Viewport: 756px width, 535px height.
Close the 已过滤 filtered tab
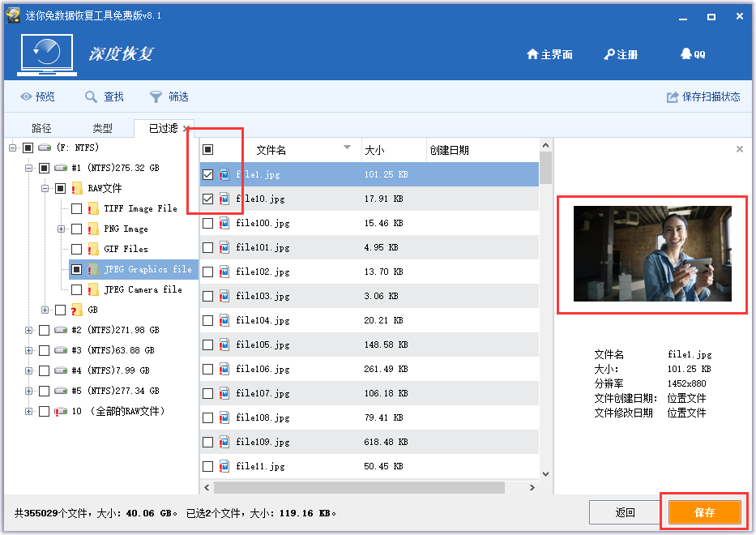pos(186,128)
